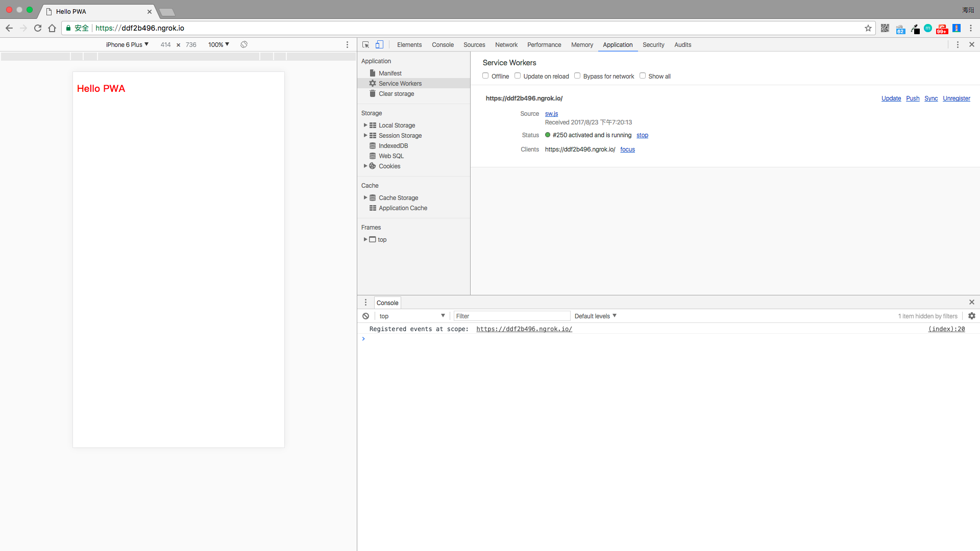Switch to Elements tab
This screenshot has height=551, width=980.
point(409,44)
